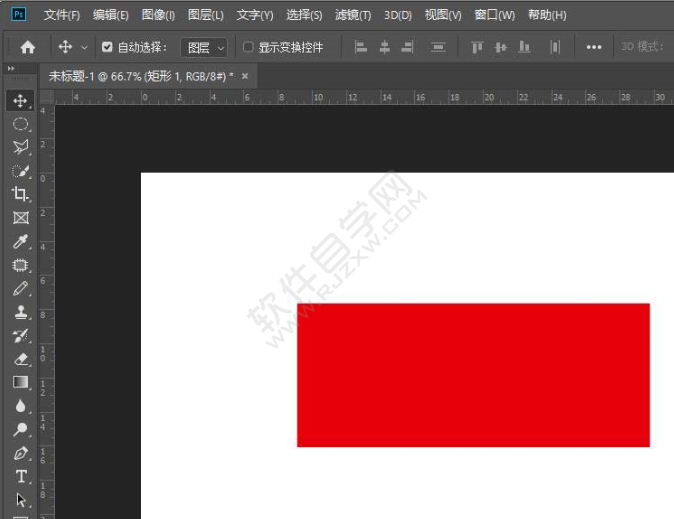Image resolution: width=674 pixels, height=519 pixels.
Task: Select the Horizontal Type tool
Action: 20,477
